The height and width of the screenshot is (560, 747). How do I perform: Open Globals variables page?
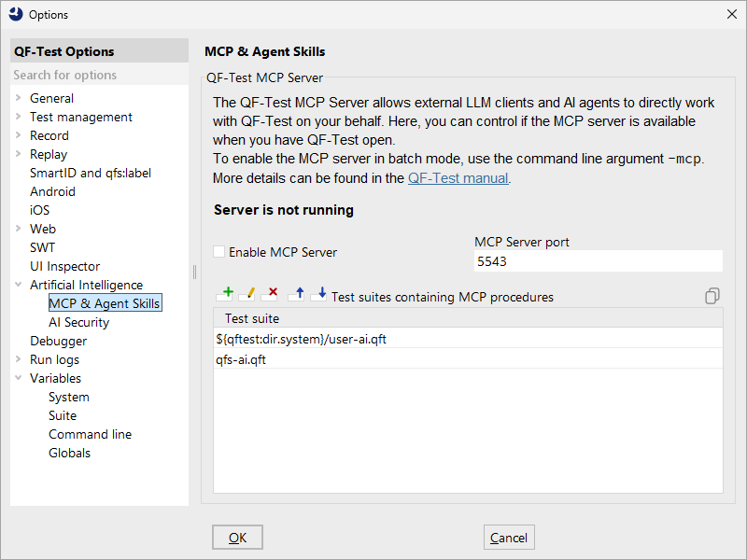69,453
